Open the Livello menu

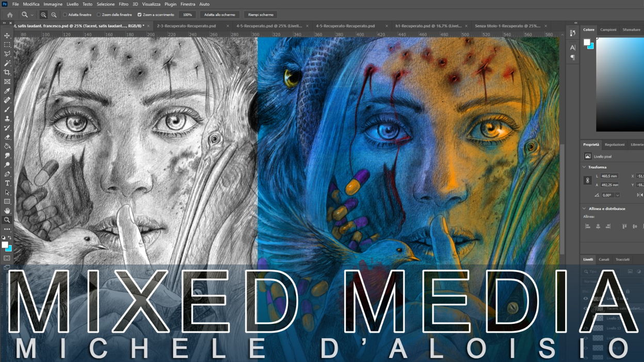coord(73,4)
